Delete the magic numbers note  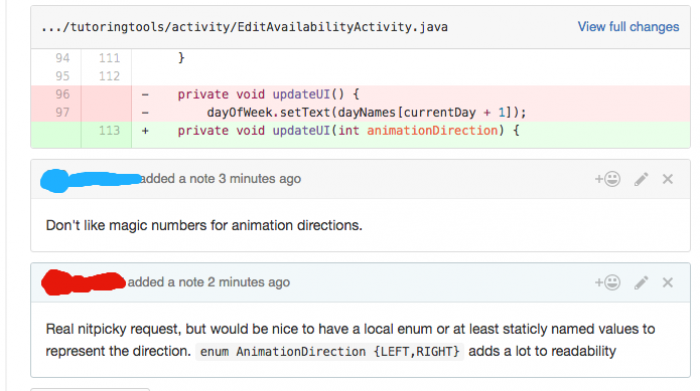click(667, 179)
